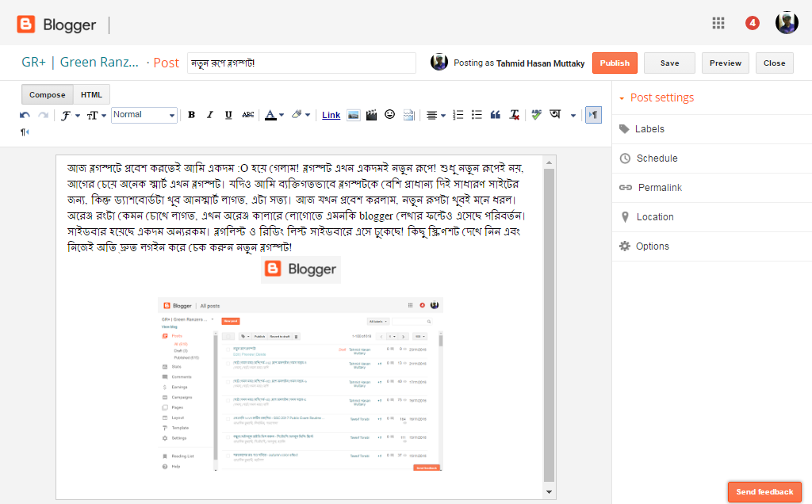Open the text color picker
This screenshot has height=504, width=812.
click(274, 115)
